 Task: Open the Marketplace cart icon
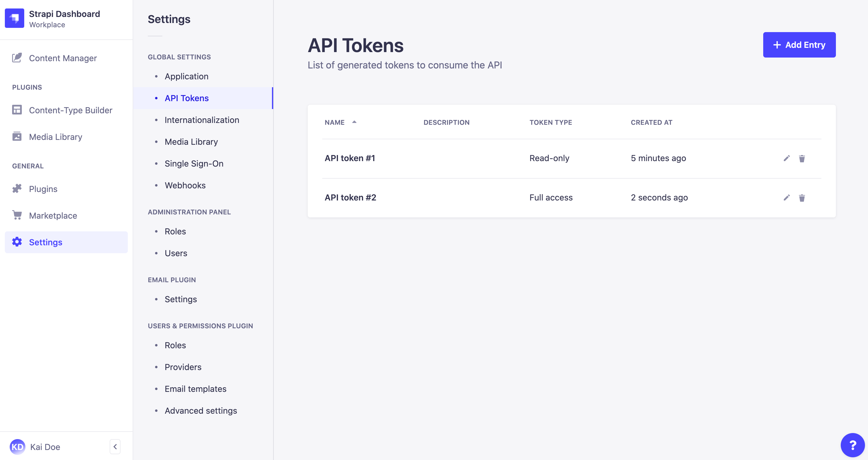pyautogui.click(x=17, y=215)
